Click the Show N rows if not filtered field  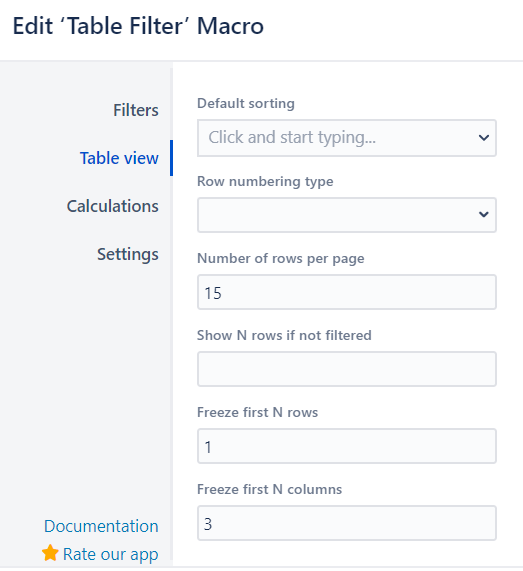(x=347, y=369)
